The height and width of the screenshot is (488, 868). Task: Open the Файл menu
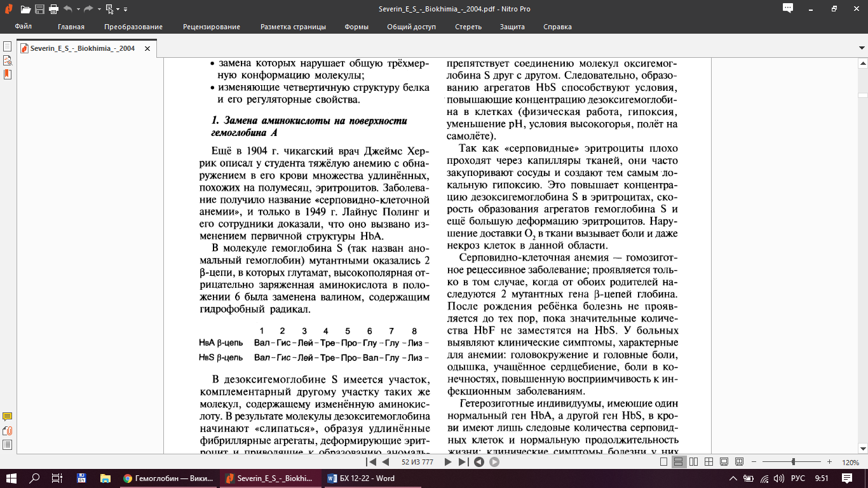click(x=24, y=27)
